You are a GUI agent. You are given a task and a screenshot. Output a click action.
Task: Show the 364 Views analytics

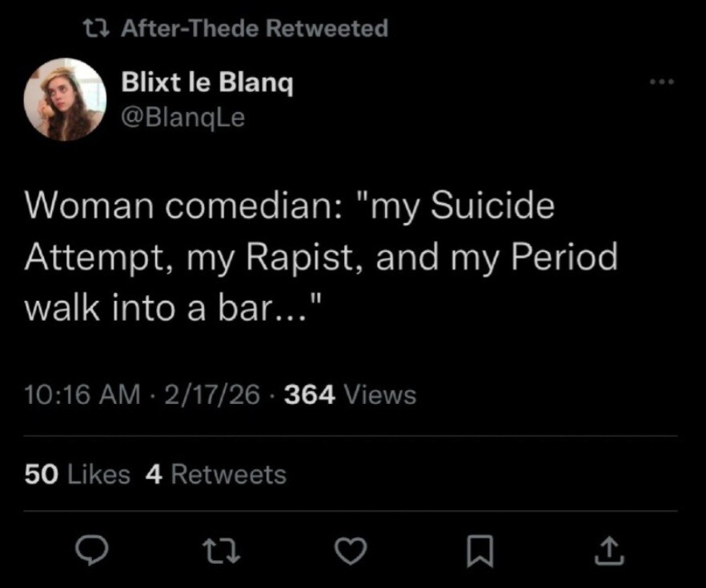point(350,394)
